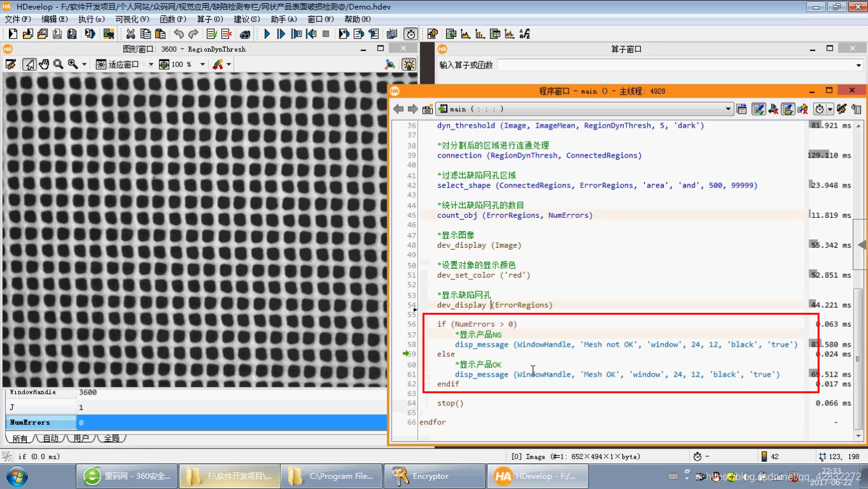Go back with left arrow in program window

pyautogui.click(x=398, y=109)
